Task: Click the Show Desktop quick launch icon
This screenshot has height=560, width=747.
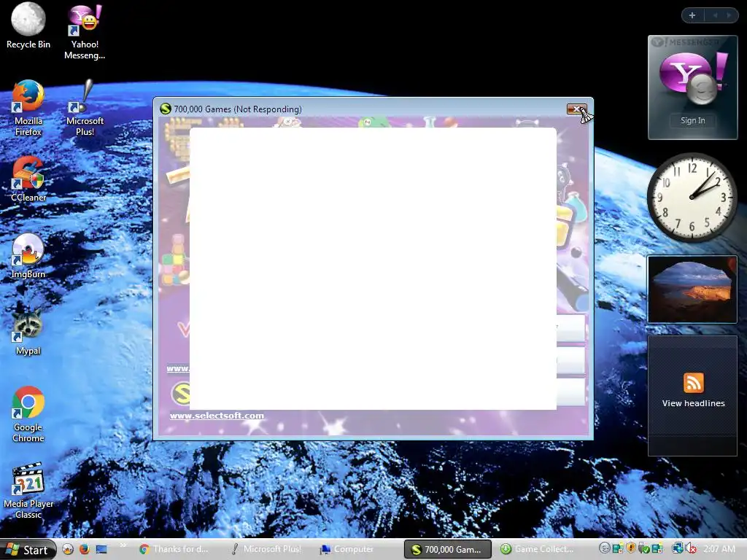Action: [x=101, y=549]
